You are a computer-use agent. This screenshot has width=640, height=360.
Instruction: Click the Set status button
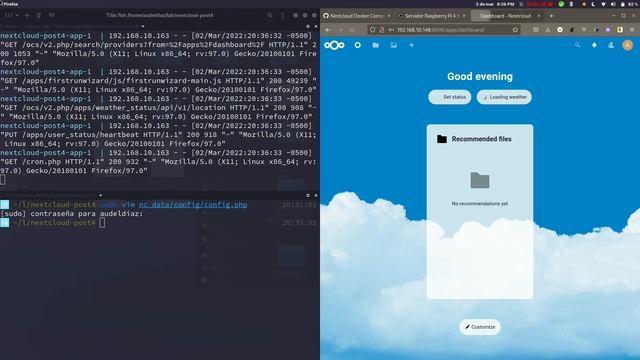(450, 97)
